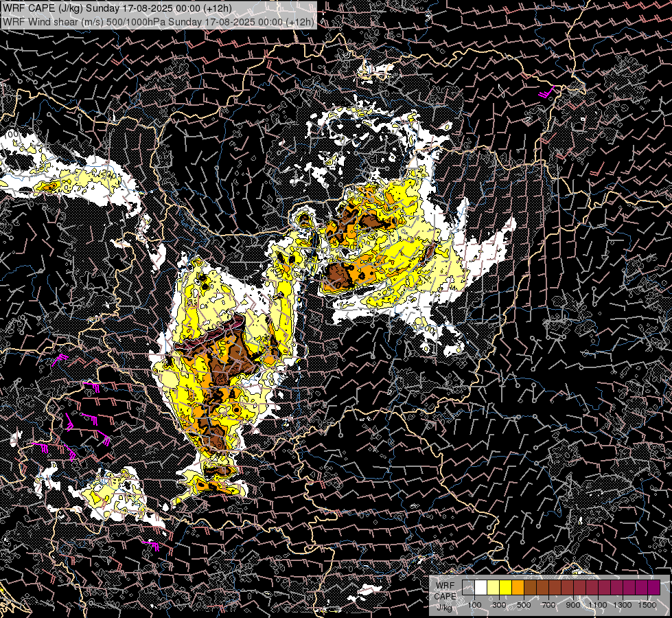Select the orange 400–500 legend swatch

(518, 587)
